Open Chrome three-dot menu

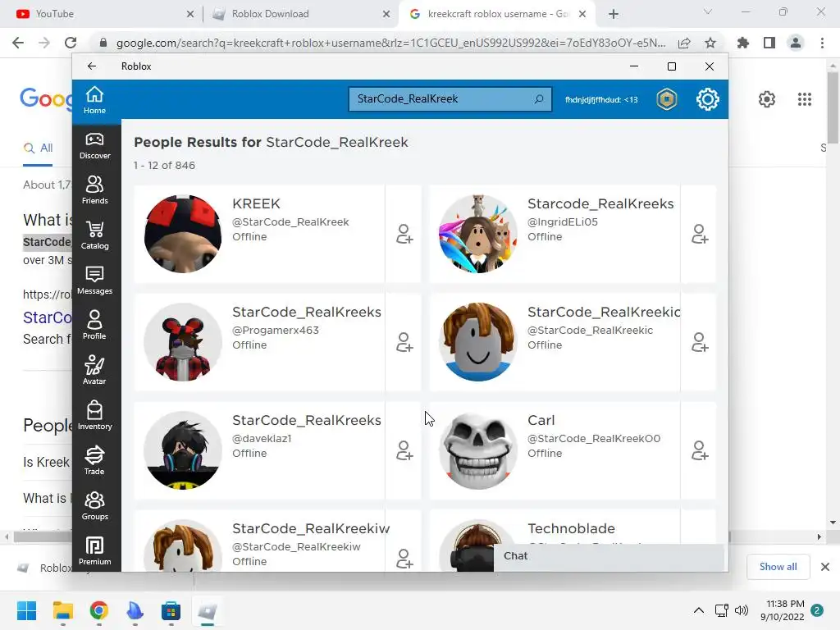822,43
